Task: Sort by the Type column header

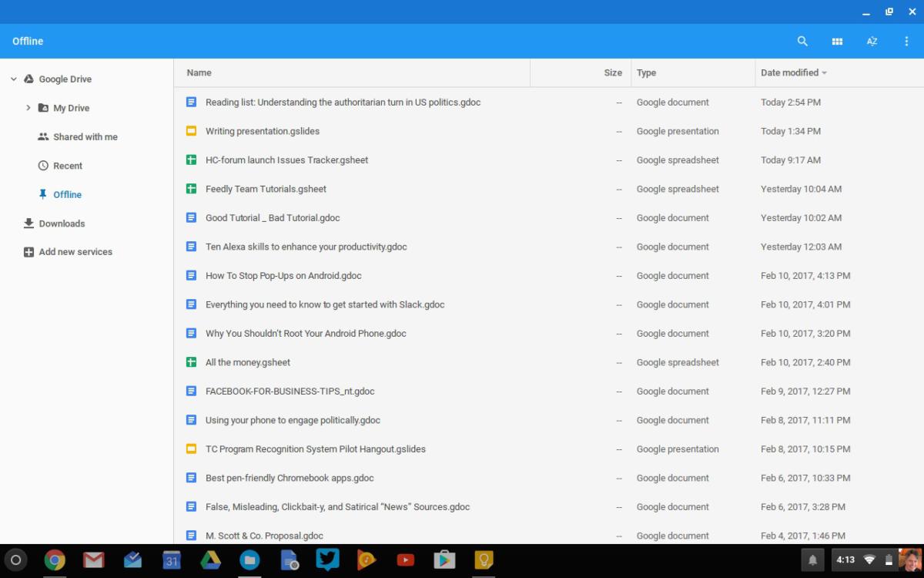Action: pyautogui.click(x=646, y=72)
